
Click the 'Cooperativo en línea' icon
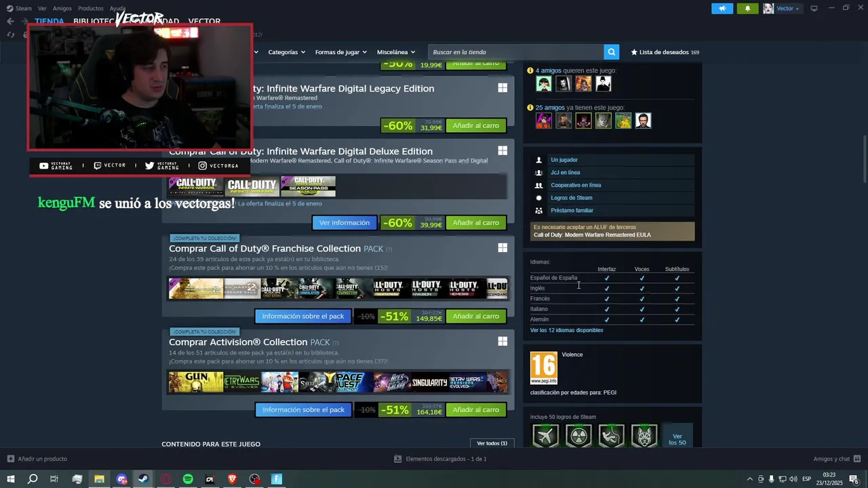(539, 185)
